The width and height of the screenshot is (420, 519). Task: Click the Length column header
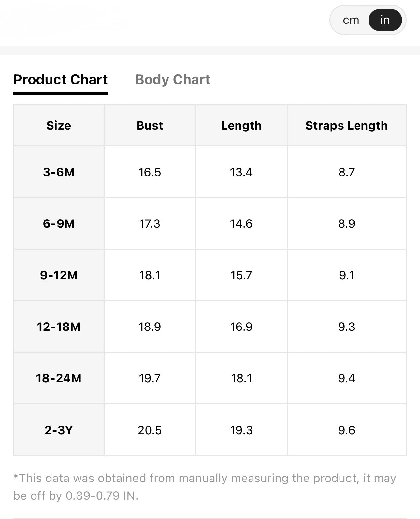[241, 125]
